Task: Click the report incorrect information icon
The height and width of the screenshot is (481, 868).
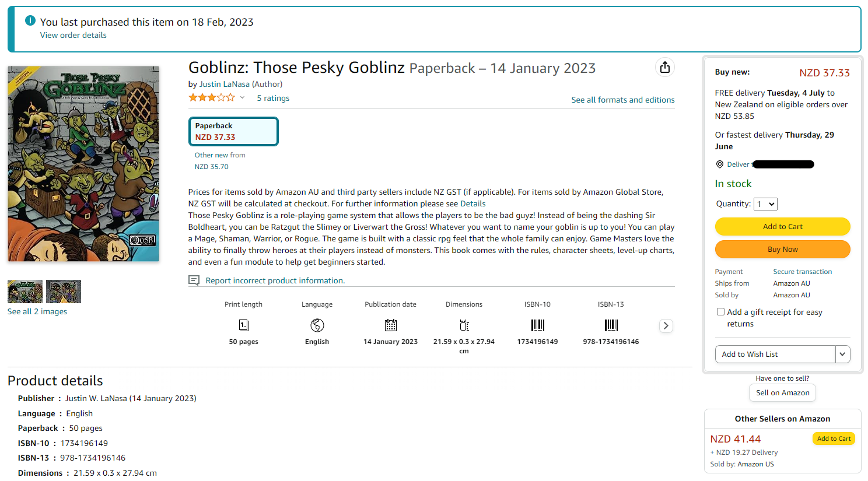Action: tap(194, 280)
